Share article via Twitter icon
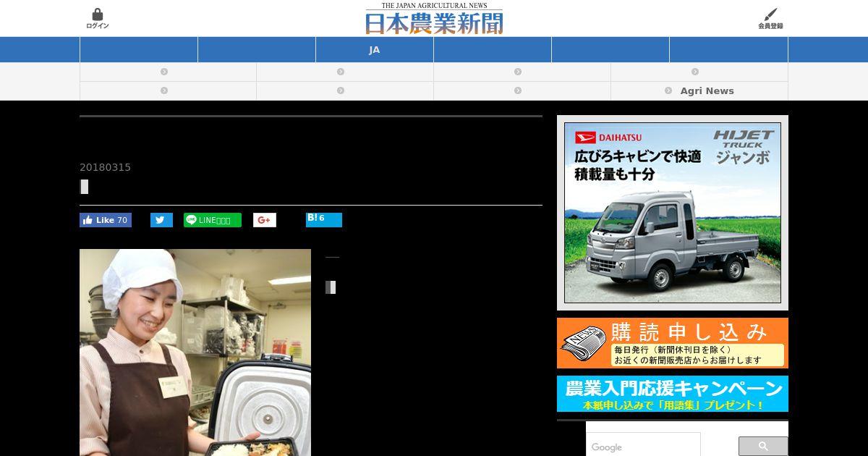The image size is (868, 456). click(161, 220)
